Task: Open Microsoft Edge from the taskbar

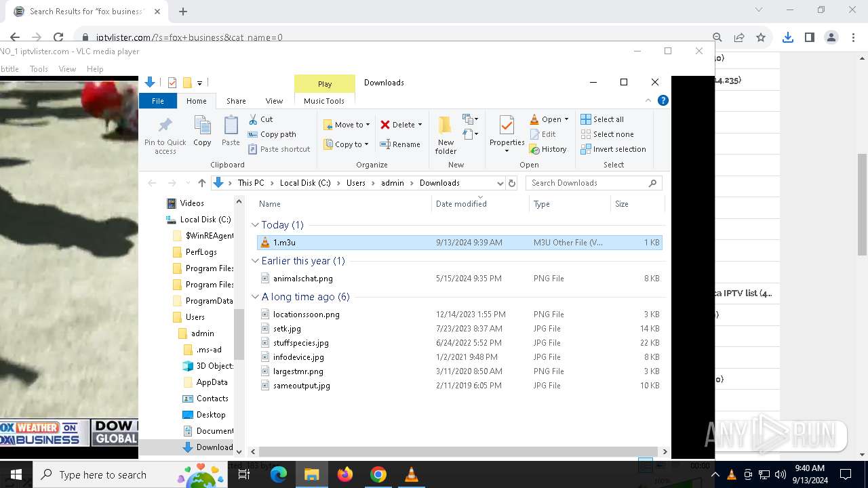Action: [x=279, y=474]
